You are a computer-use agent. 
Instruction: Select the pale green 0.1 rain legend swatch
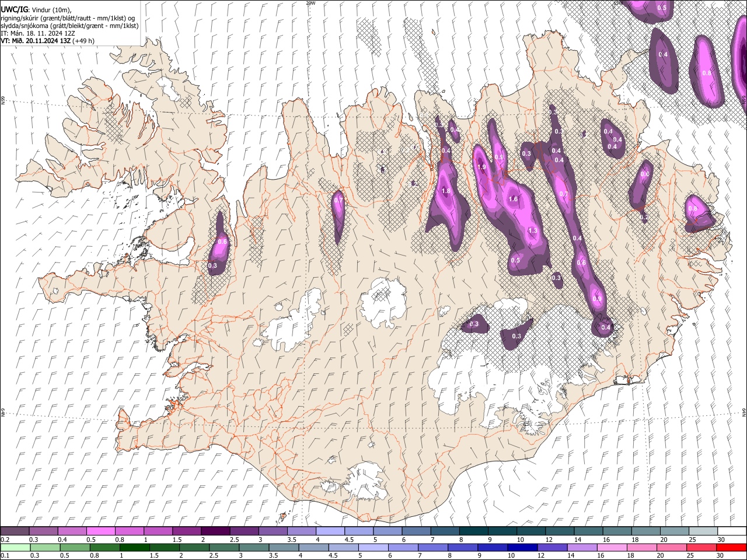tap(15, 547)
